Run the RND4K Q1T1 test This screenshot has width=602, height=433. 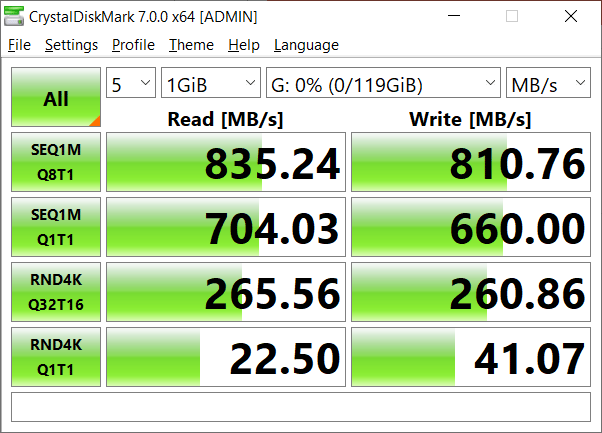pos(56,357)
